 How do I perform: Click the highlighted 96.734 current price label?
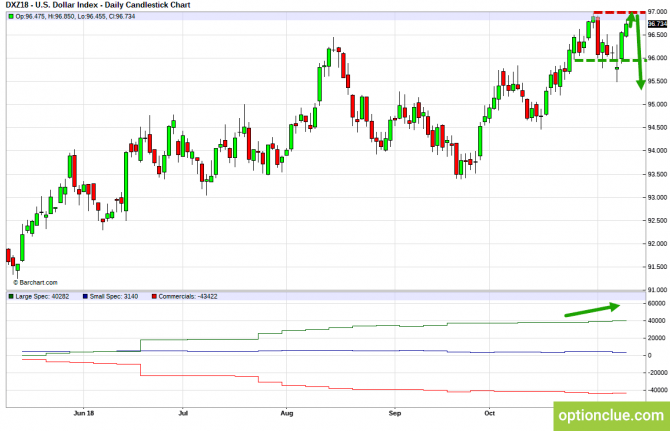tap(657, 24)
